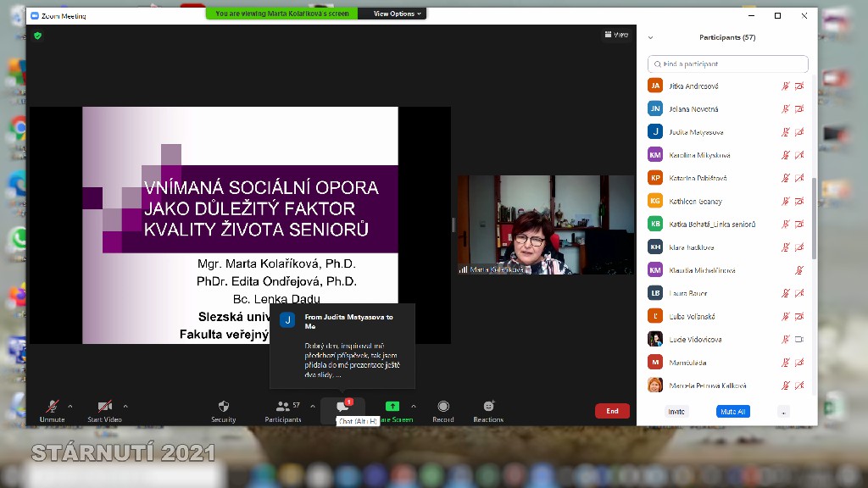The image size is (868, 488).
Task: Open the Reactions emoji menu
Action: point(488,408)
